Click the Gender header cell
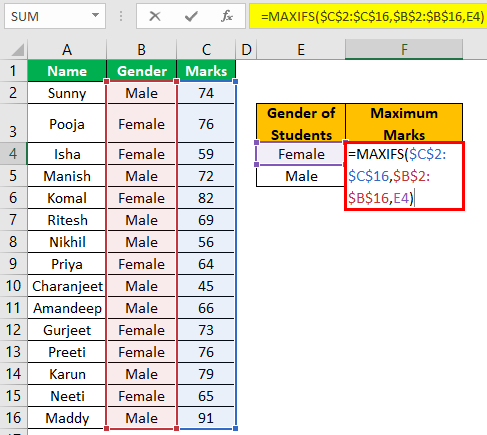The image size is (487, 435). 142,71
